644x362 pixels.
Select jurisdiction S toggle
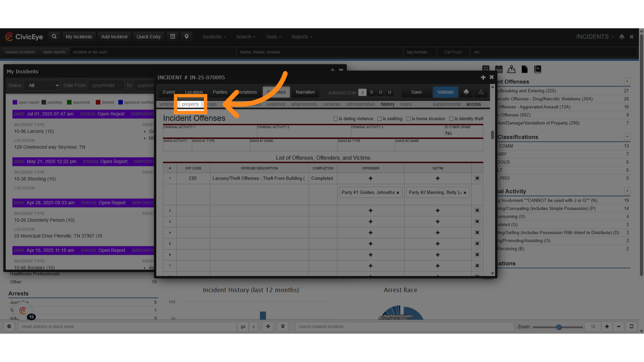371,92
